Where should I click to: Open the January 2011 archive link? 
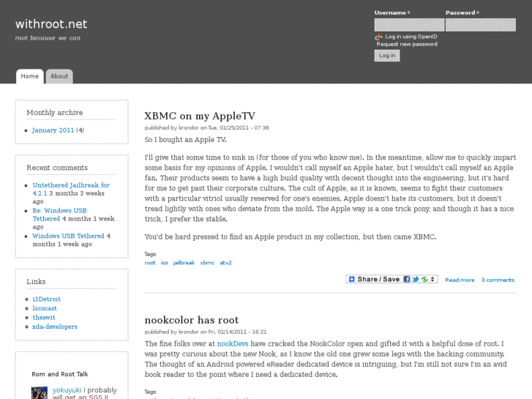pos(53,130)
